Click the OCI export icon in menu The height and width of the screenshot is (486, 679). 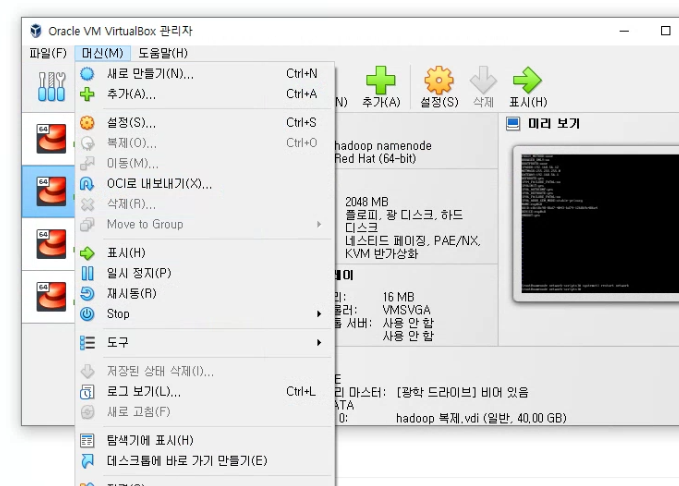click(x=87, y=184)
